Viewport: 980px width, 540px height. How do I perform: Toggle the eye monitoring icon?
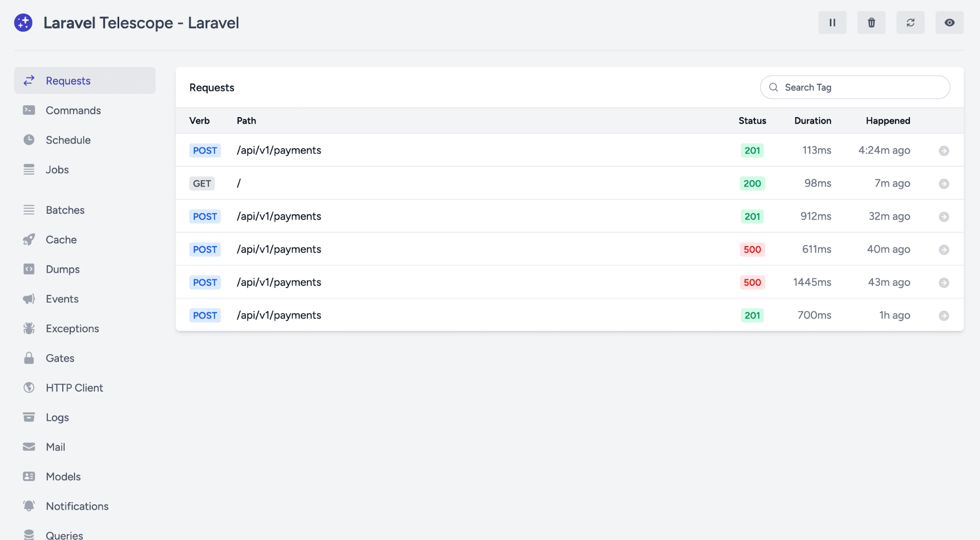coord(949,23)
